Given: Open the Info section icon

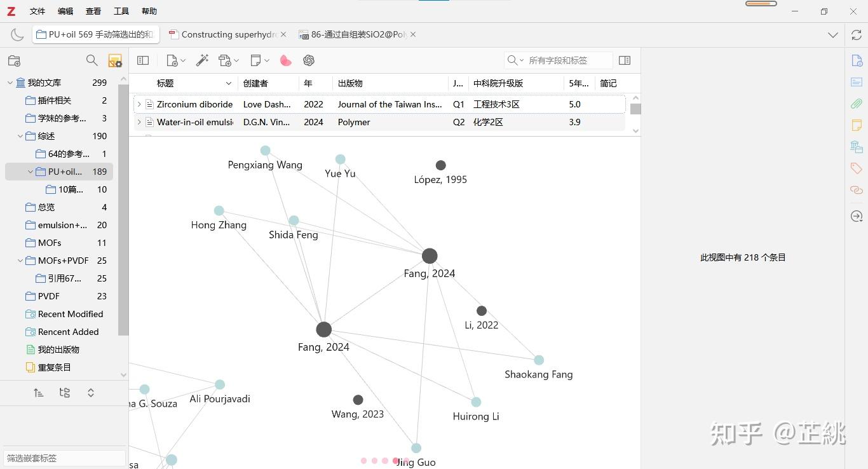Looking at the screenshot, I should tap(857, 60).
